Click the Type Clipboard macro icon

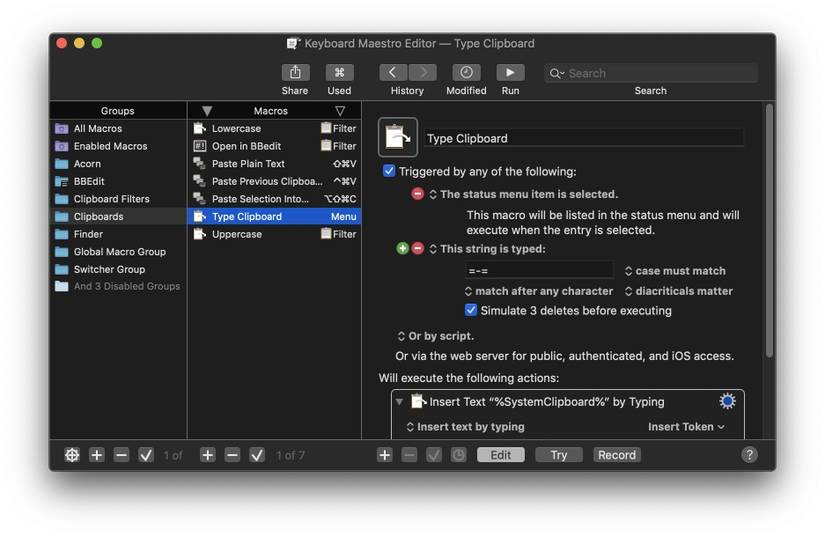tap(398, 137)
